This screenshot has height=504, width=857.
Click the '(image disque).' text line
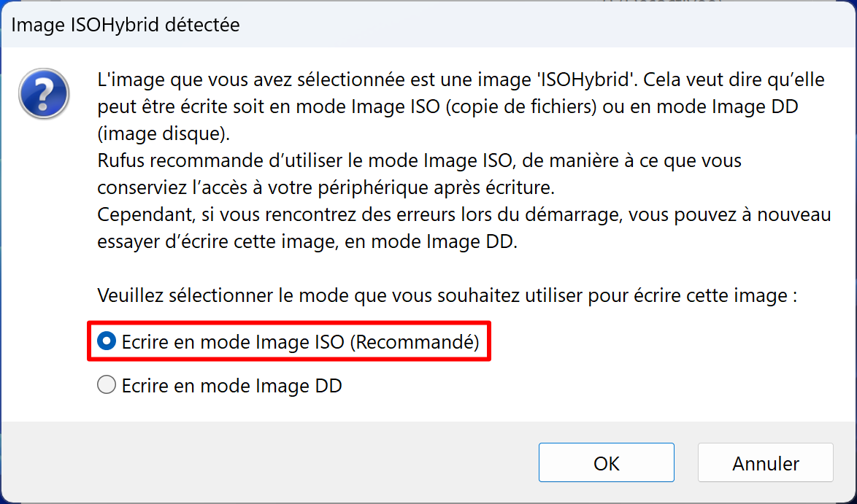coord(164,133)
